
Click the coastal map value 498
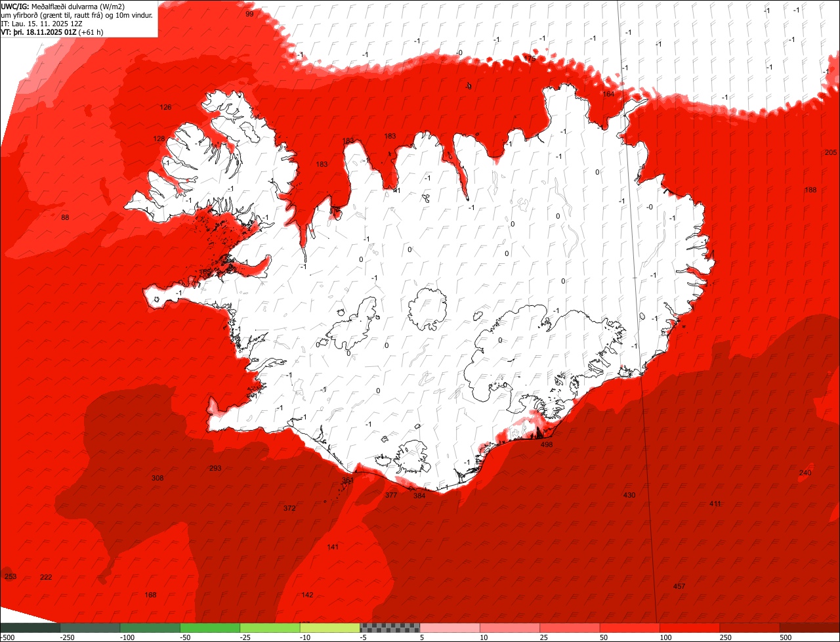coord(547,444)
